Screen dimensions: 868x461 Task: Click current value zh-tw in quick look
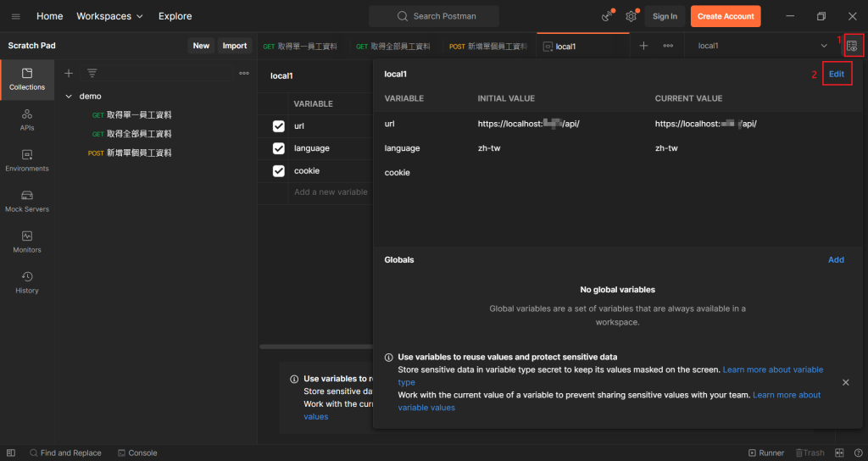coord(666,148)
